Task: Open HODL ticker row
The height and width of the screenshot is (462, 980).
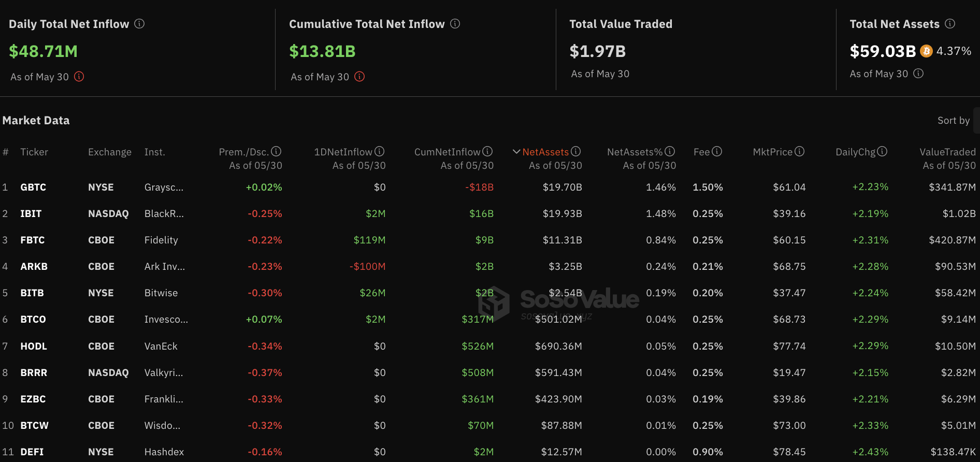Action: (x=34, y=346)
